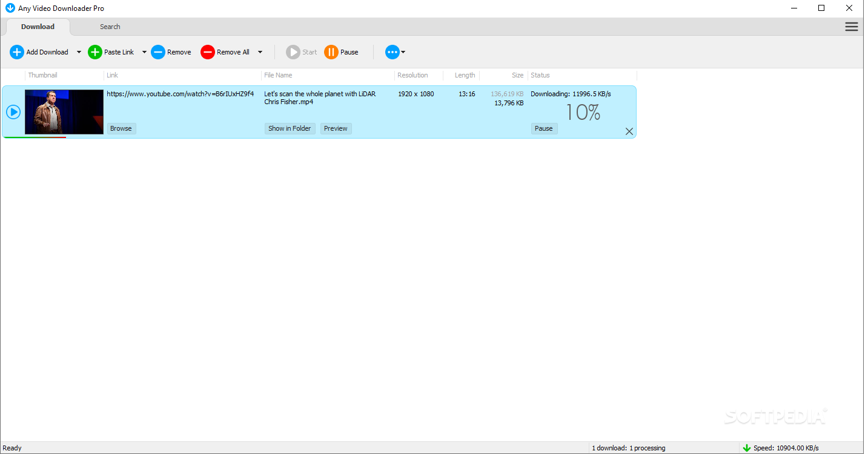Cancel the download with the X mark
This screenshot has height=454, width=868.
click(629, 131)
